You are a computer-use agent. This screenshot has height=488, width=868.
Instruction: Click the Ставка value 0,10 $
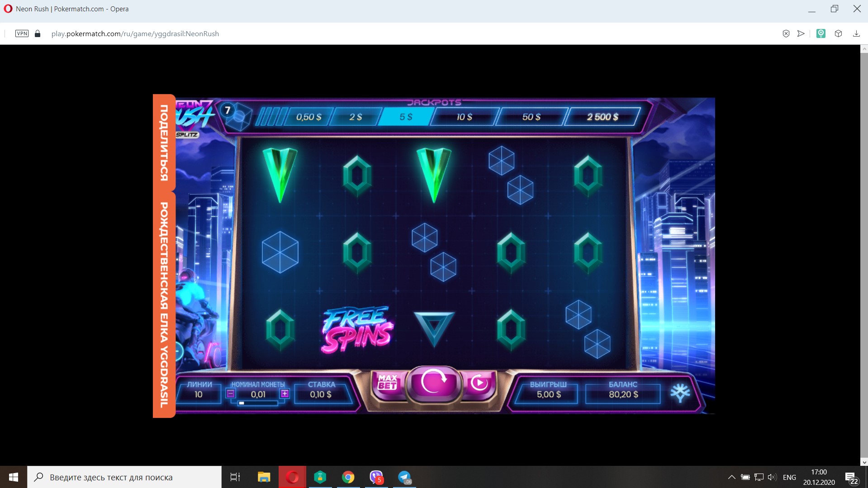[x=321, y=394]
